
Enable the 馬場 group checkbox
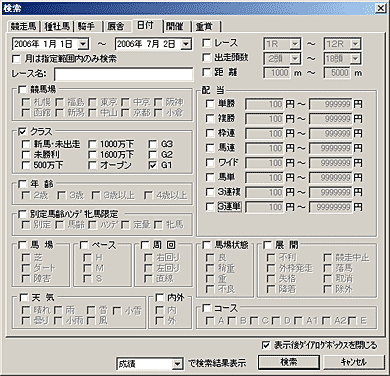pos(23,245)
